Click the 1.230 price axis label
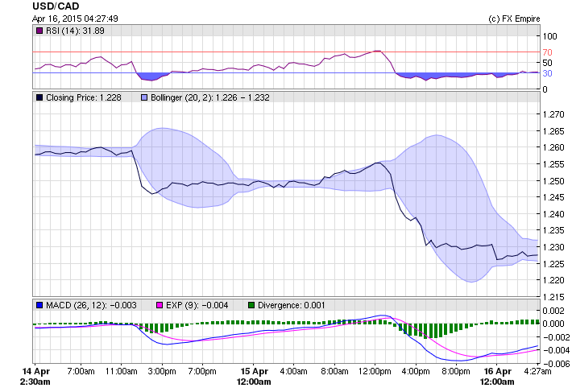This screenshot has height=392, width=572. pyautogui.click(x=553, y=247)
